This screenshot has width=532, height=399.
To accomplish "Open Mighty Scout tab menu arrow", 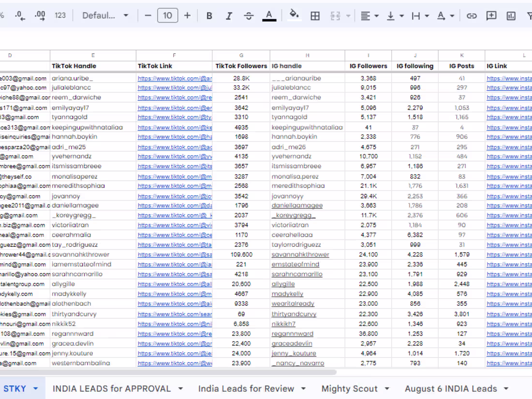I will click(387, 388).
